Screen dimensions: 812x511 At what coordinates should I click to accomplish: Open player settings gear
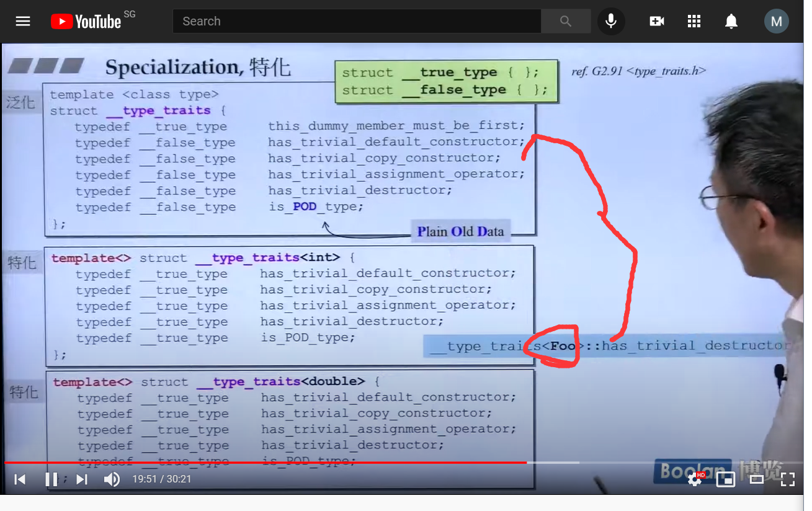pos(695,479)
